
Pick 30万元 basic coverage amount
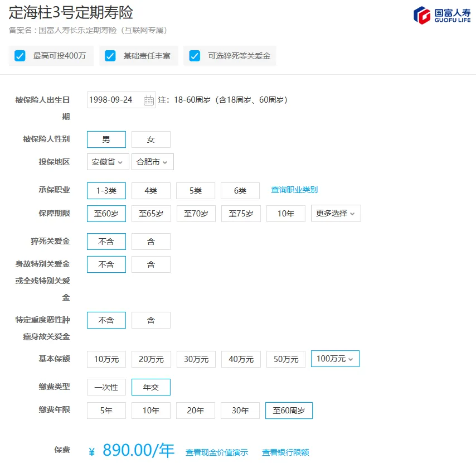(196, 359)
